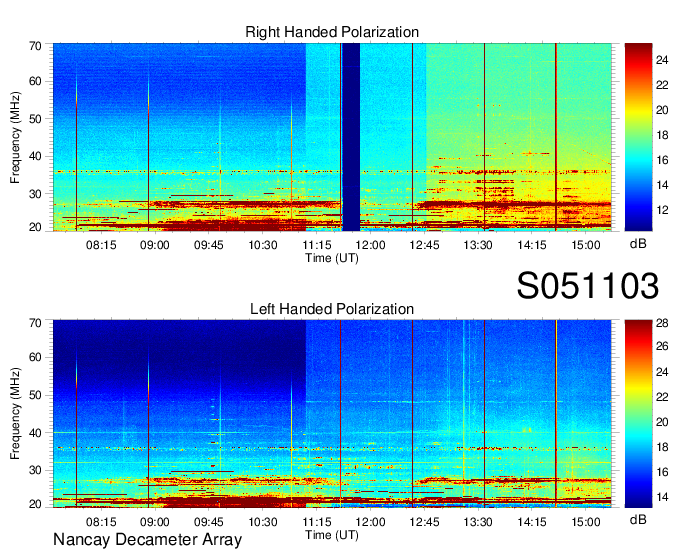Click the 70 MHz tick on the Left Handed frequency axis
Image resolution: width=680 pixels, height=552 pixels.
tap(35, 323)
